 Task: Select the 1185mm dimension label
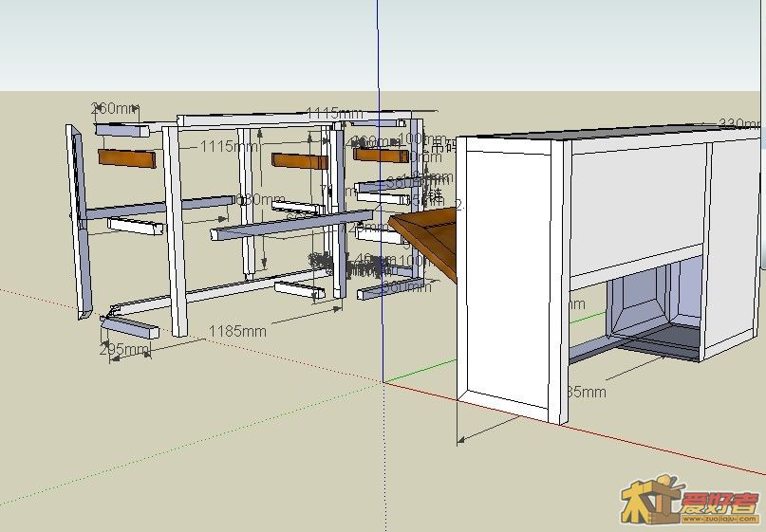[237, 331]
